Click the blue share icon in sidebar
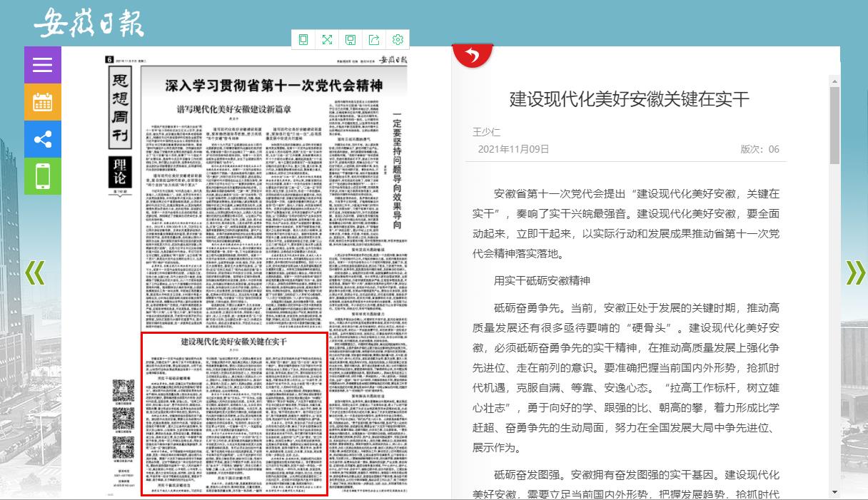The image size is (868, 500). tap(43, 139)
